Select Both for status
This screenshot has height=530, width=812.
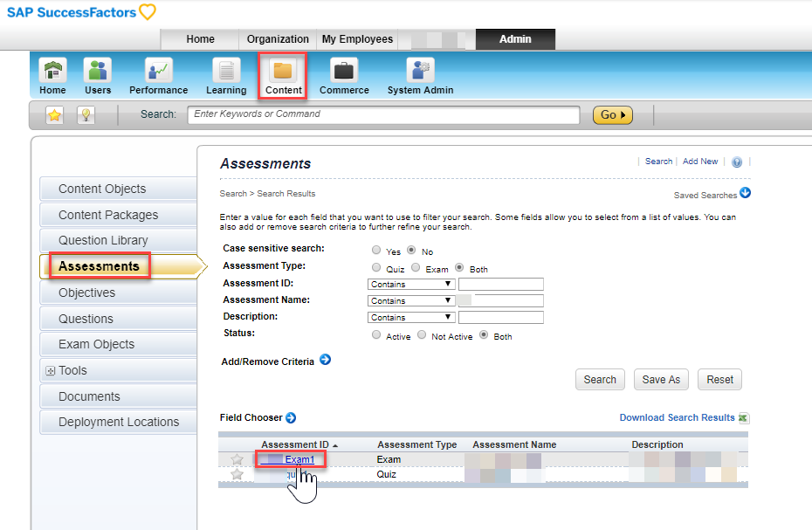click(x=484, y=335)
